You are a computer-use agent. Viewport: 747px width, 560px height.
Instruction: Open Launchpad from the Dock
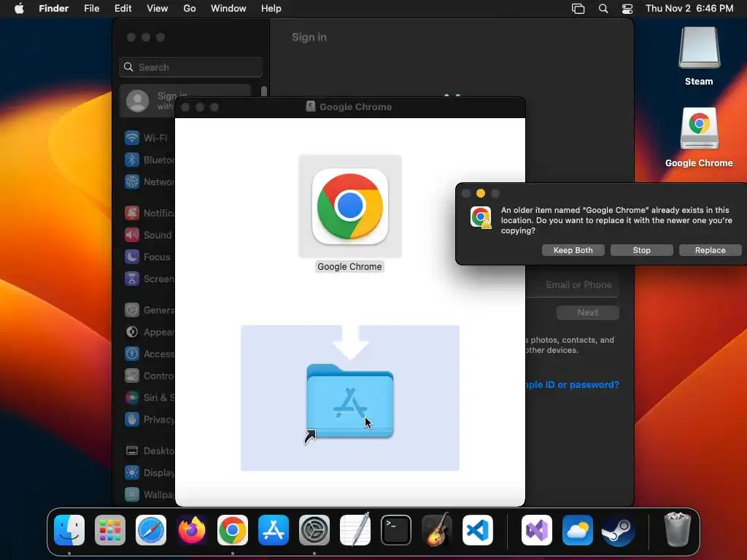(x=110, y=530)
